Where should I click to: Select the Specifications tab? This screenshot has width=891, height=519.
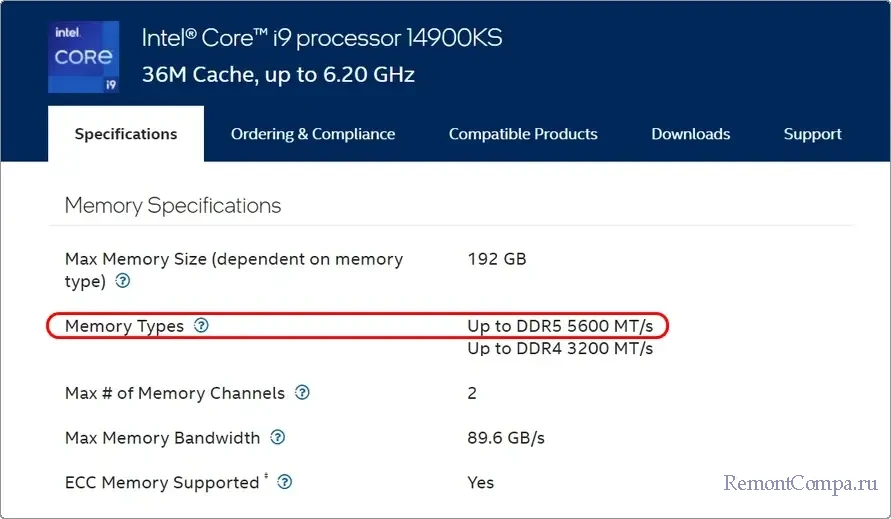[126, 134]
